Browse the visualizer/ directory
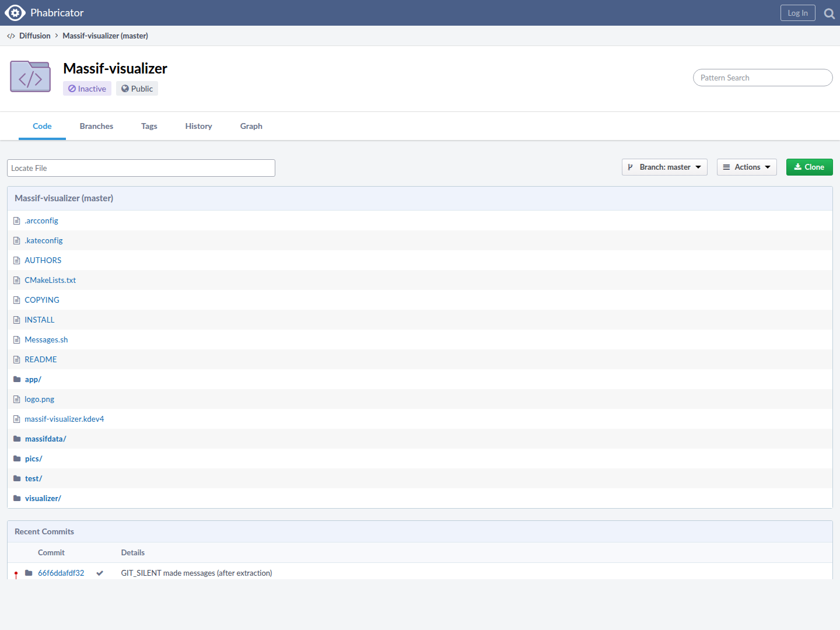The height and width of the screenshot is (630, 840). pyautogui.click(x=43, y=499)
